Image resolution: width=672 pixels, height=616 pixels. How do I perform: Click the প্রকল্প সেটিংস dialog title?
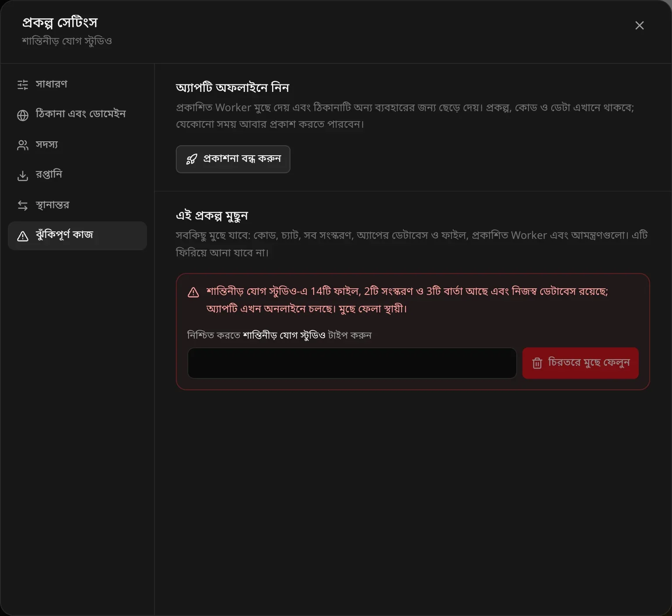(60, 22)
